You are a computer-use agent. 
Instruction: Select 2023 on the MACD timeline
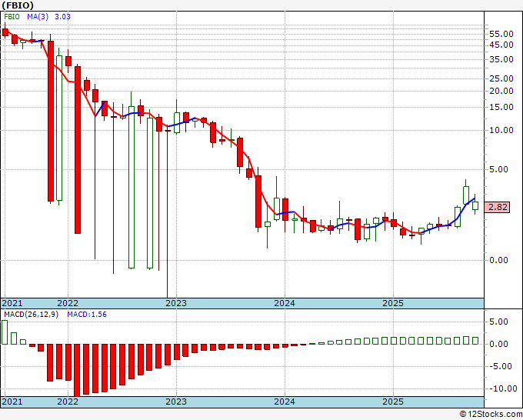(x=176, y=402)
